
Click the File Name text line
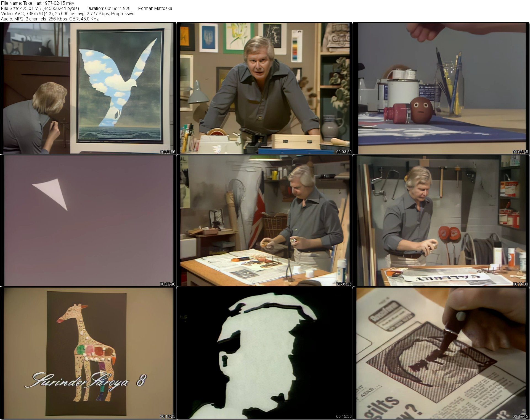point(38,3)
